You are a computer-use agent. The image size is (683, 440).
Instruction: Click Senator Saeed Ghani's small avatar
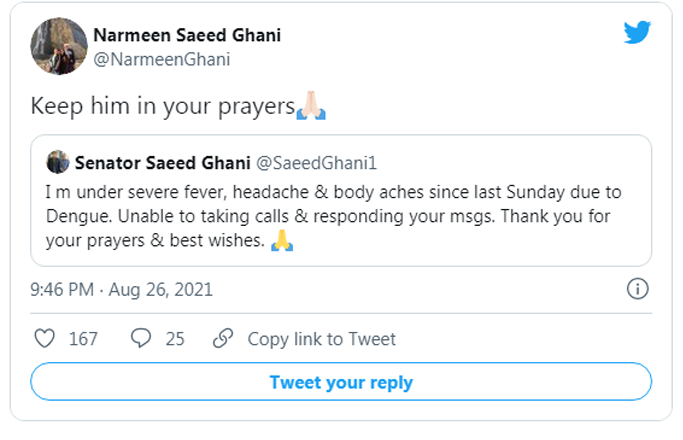58,162
